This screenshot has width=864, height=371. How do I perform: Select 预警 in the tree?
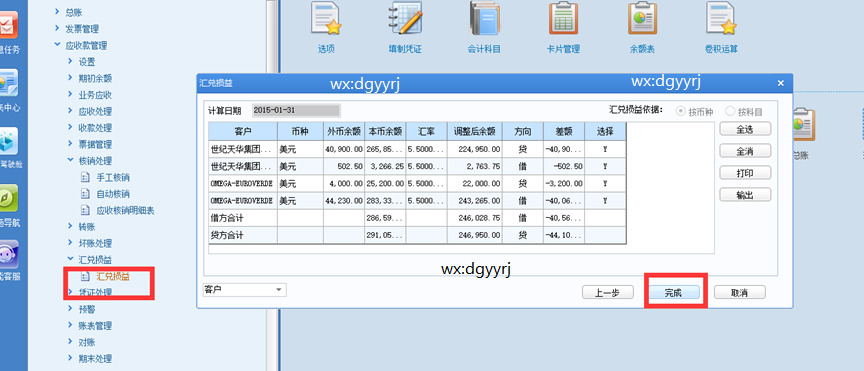[87, 309]
